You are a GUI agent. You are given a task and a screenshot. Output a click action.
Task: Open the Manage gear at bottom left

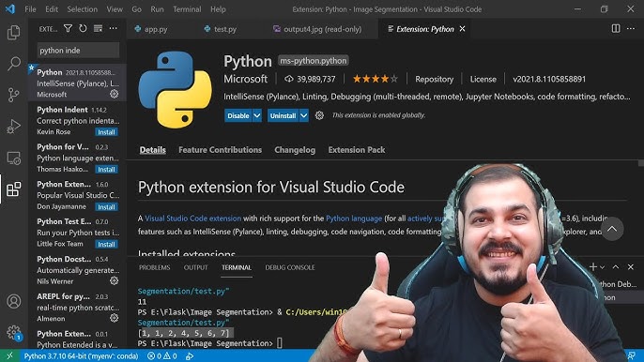(13, 332)
